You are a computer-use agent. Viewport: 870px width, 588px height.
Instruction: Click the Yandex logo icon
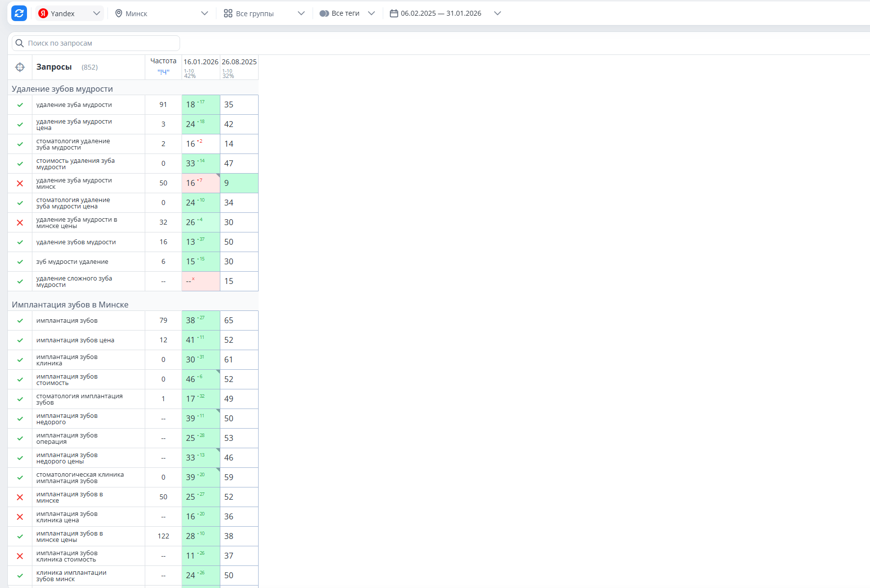[x=43, y=13]
